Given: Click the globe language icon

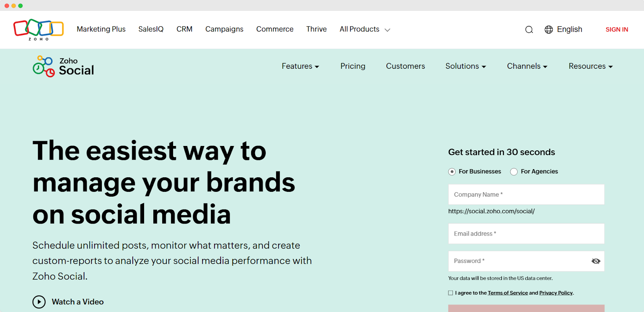Looking at the screenshot, I should 549,29.
